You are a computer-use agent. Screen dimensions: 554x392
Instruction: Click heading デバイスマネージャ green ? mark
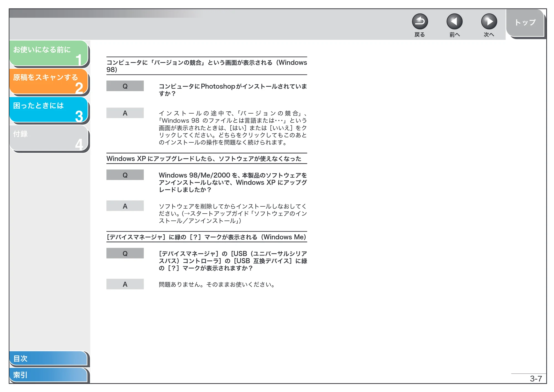[x=207, y=237]
